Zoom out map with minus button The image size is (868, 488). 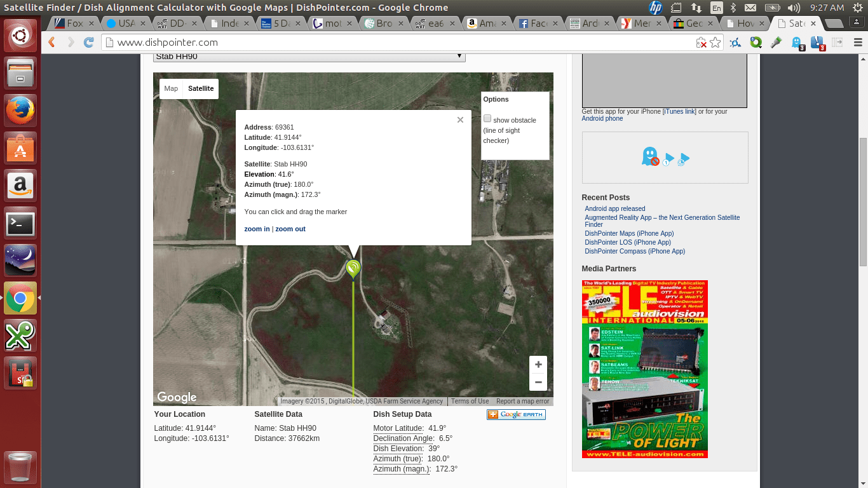(x=538, y=382)
